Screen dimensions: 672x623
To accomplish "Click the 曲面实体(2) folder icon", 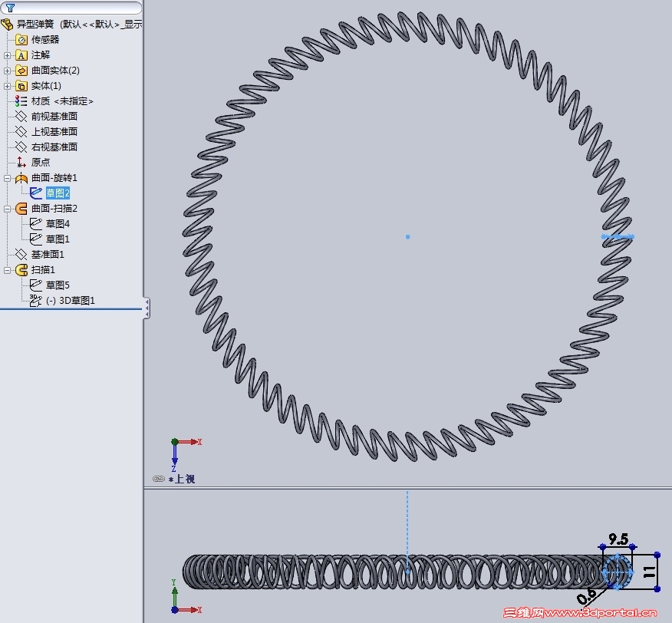I will 21,71.
